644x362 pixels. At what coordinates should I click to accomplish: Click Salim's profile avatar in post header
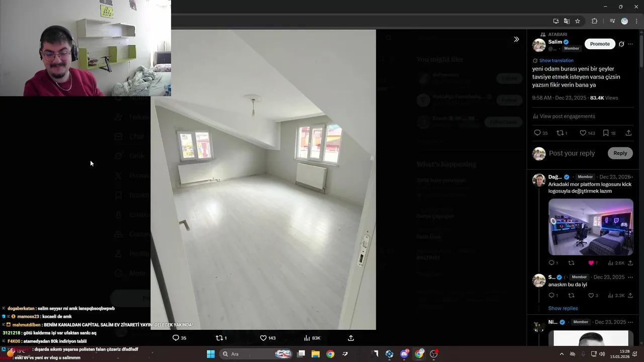point(539,45)
